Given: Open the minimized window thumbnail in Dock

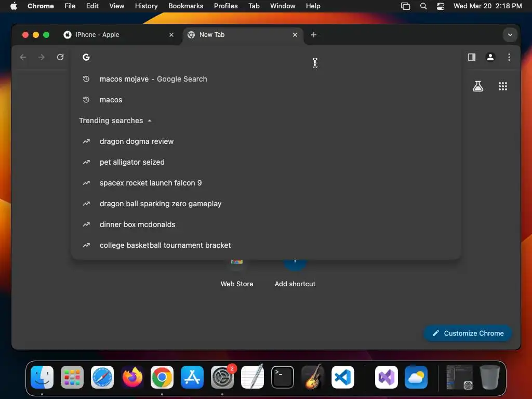Looking at the screenshot, I should click(x=459, y=377).
